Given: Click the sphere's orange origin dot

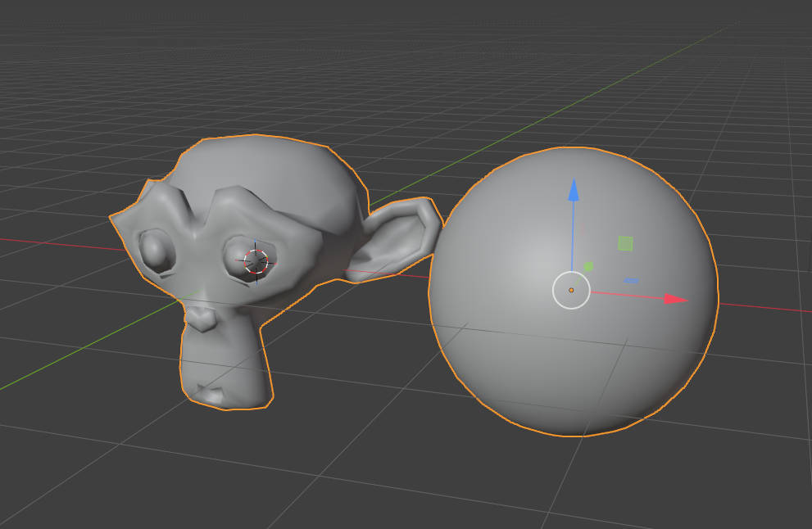Looking at the screenshot, I should click(x=571, y=291).
